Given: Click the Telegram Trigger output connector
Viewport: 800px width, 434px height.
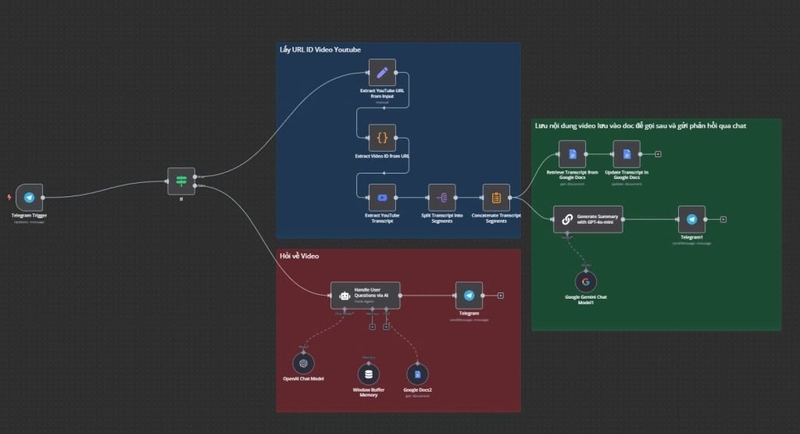Looking at the screenshot, I should tap(43, 197).
